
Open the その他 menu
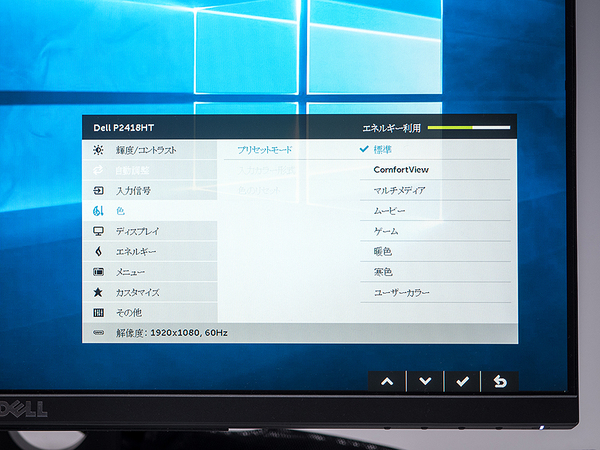coord(150,313)
